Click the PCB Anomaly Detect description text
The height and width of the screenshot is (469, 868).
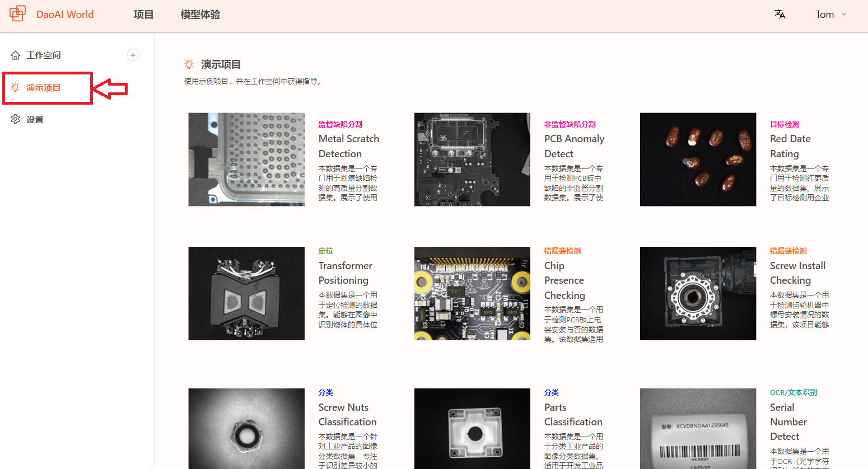573,183
